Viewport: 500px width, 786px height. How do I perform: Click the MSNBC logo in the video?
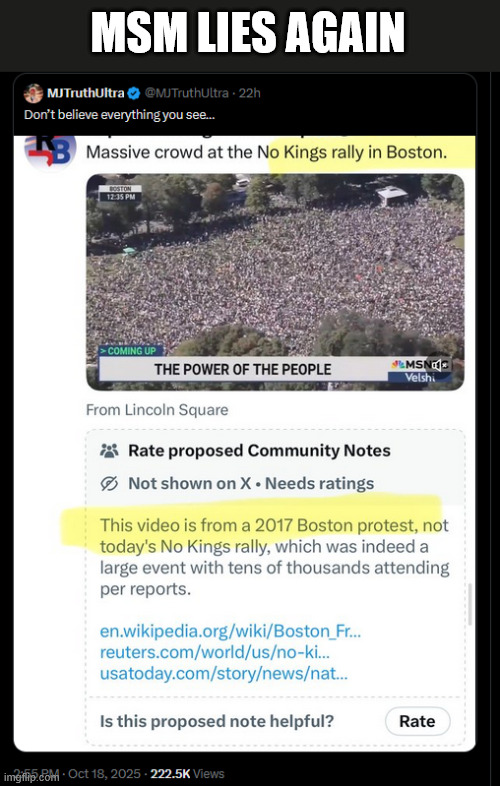click(x=412, y=365)
